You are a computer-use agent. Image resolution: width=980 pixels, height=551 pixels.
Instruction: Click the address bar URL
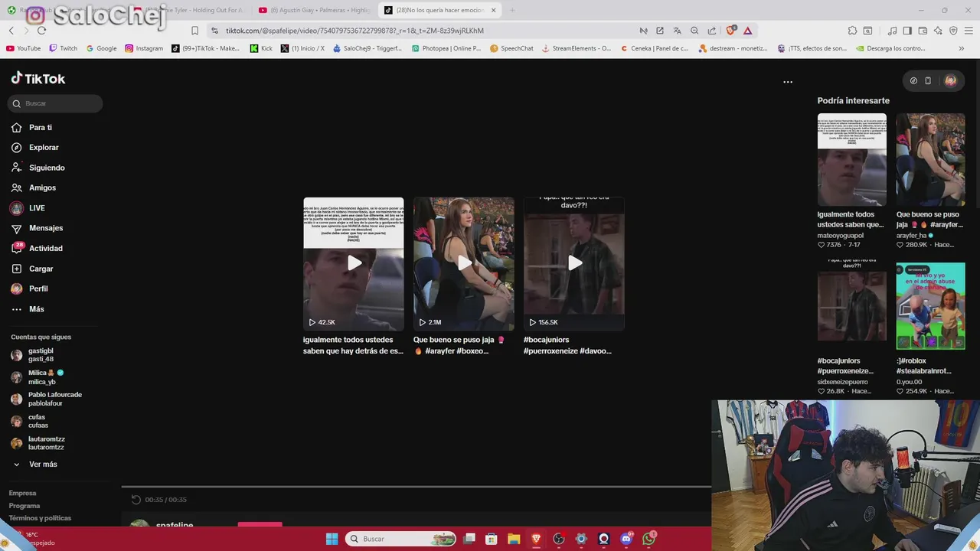pos(354,31)
